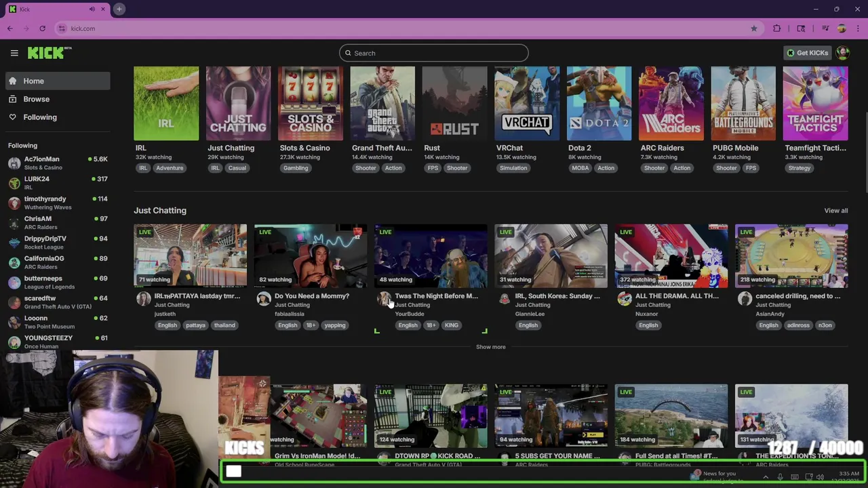Open Do You Need a Mommy stream thumbnail
The height and width of the screenshot is (488, 868).
(x=311, y=256)
